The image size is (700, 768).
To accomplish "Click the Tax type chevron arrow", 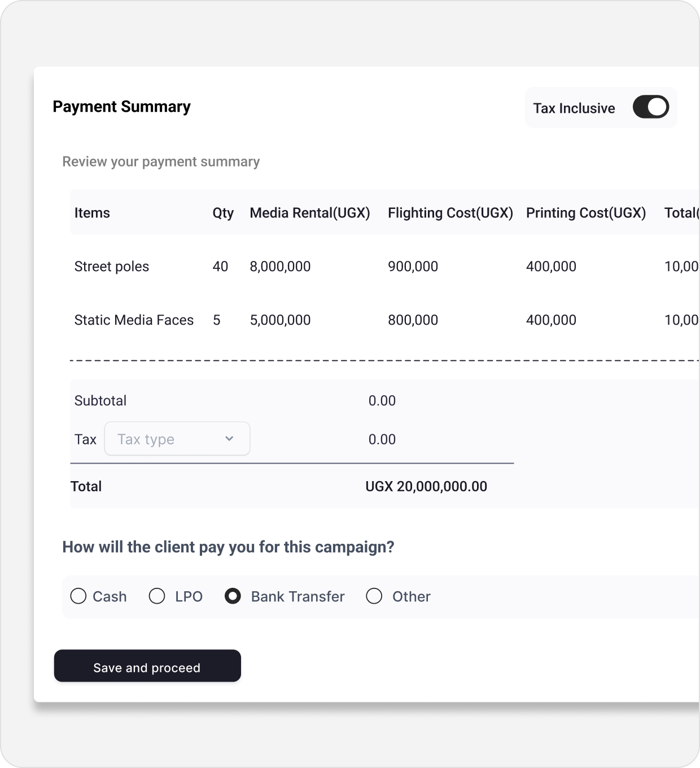I will (x=229, y=439).
